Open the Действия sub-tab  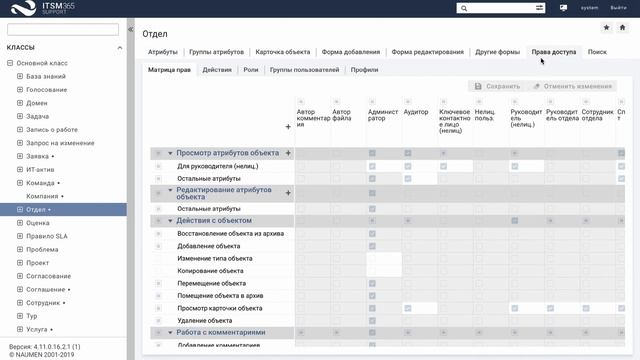pos(217,70)
